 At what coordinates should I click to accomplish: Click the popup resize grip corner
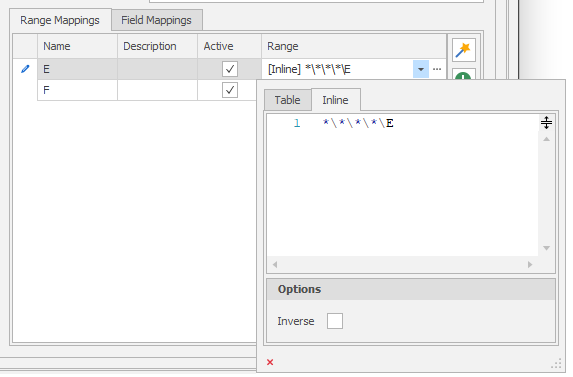click(x=556, y=363)
